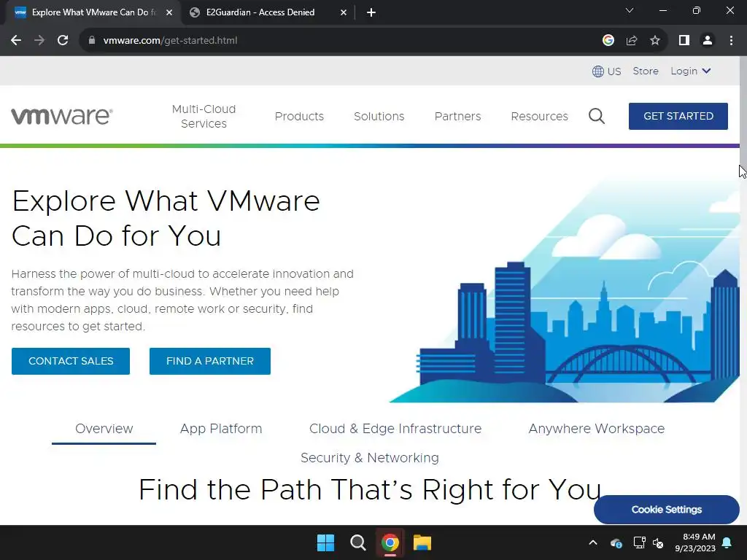The width and height of the screenshot is (747, 560).
Task: Open the Products menu
Action: coord(299,116)
